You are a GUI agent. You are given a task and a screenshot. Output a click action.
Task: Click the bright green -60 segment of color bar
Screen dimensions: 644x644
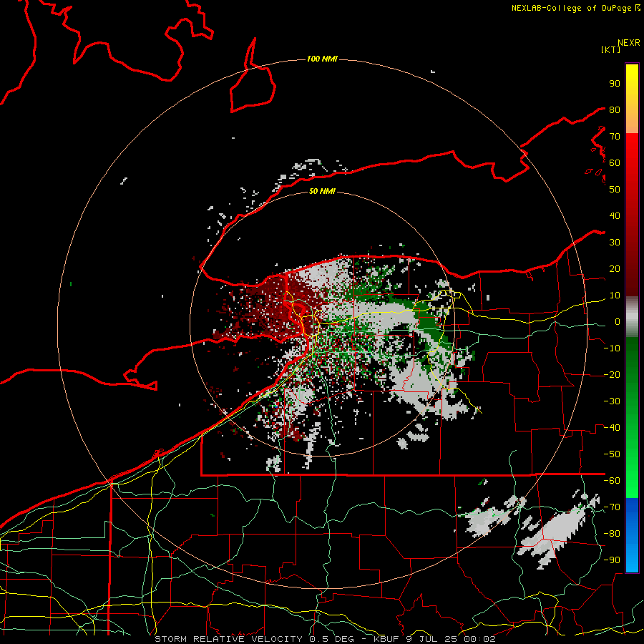coord(632,484)
